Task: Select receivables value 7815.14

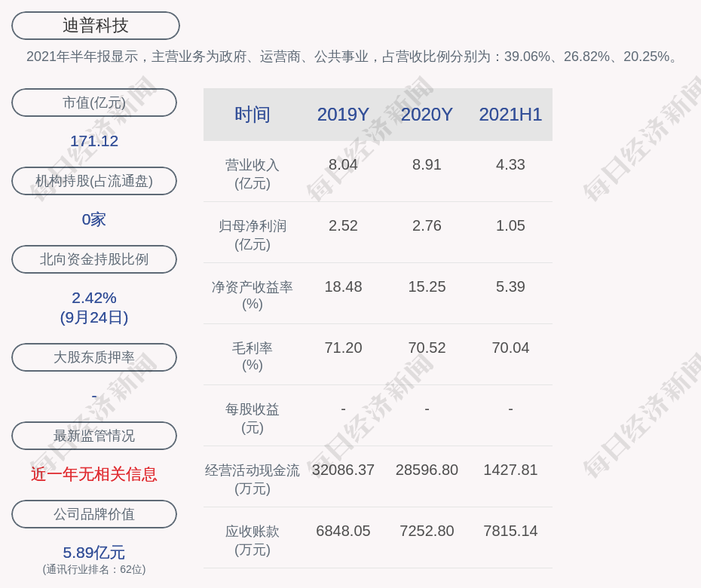Action: click(x=510, y=531)
